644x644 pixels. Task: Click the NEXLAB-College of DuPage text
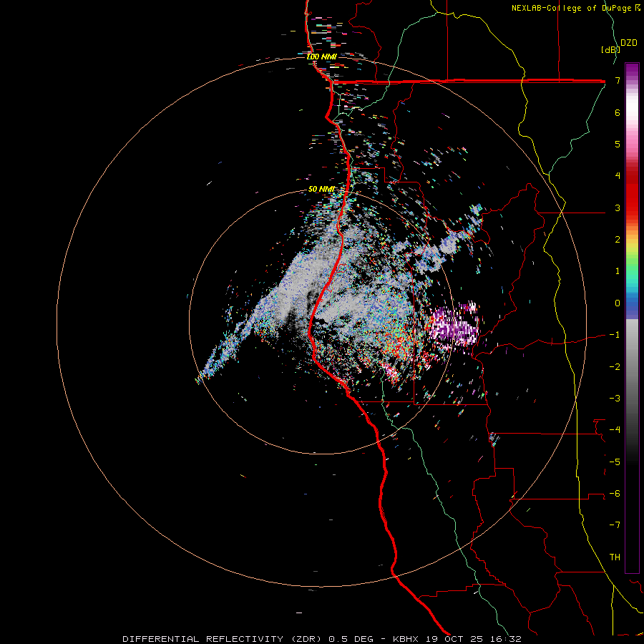pos(571,8)
